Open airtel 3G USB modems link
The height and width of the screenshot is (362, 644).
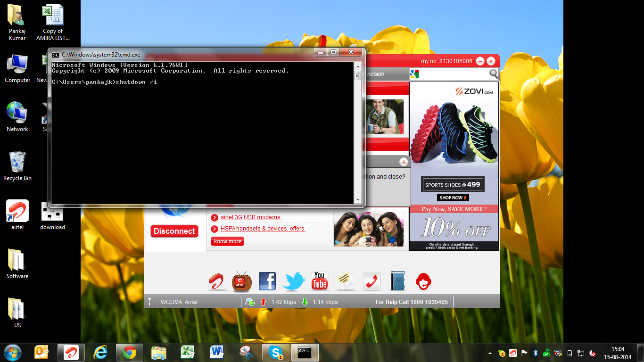250,217
